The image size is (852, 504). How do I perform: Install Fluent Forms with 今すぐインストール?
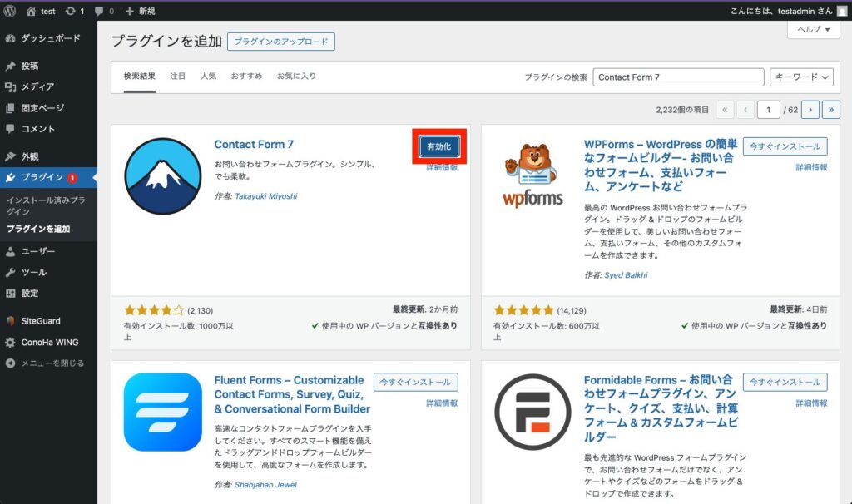click(416, 382)
